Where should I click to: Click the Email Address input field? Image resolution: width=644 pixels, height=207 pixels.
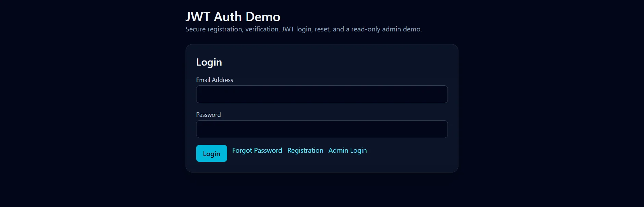tap(322, 94)
